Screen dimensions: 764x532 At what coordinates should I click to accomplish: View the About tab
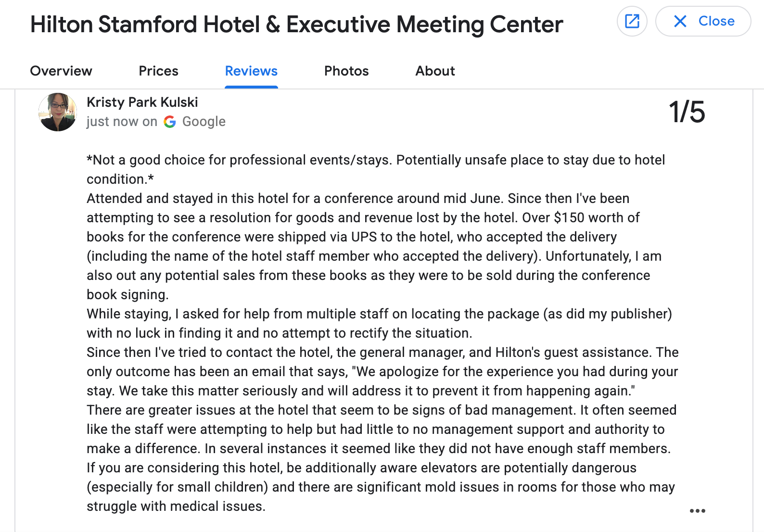(435, 71)
